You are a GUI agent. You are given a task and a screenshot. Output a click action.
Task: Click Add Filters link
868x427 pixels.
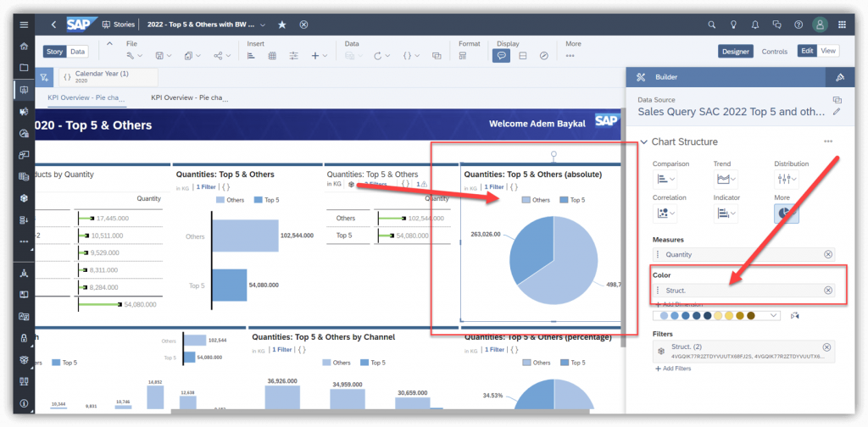[673, 369]
